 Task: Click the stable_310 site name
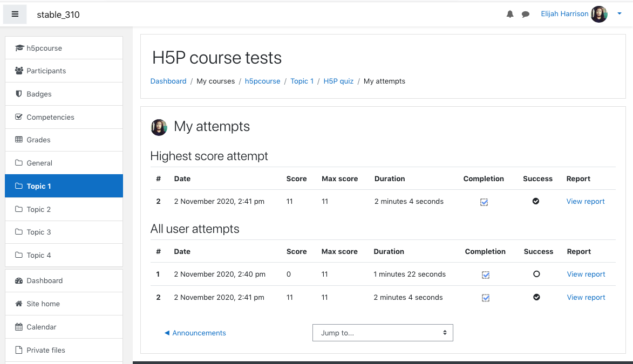[x=58, y=15]
